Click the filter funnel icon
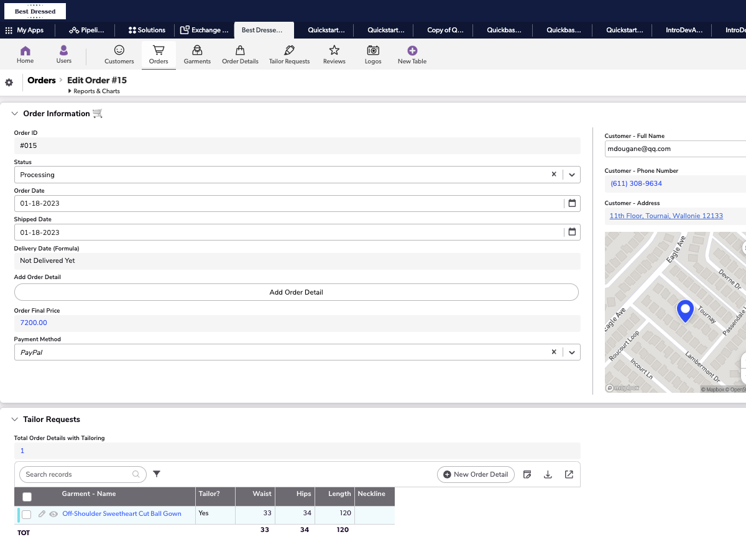Viewport: 746px width, 560px height. tap(157, 474)
